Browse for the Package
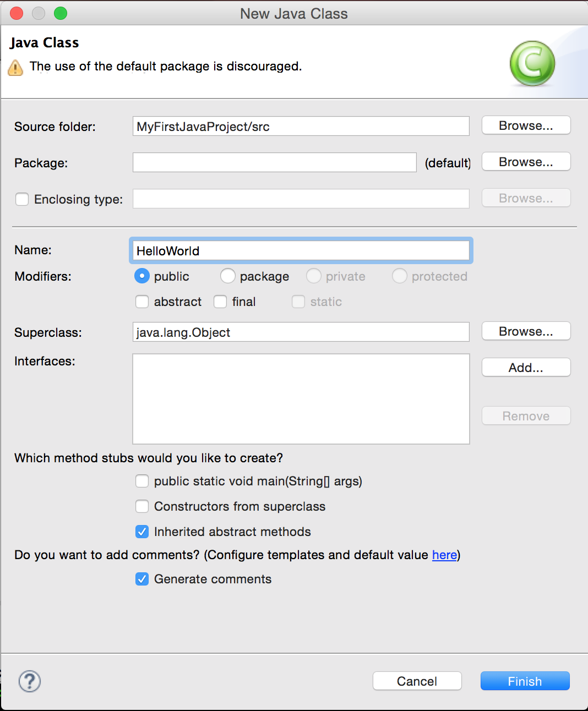 click(x=526, y=162)
